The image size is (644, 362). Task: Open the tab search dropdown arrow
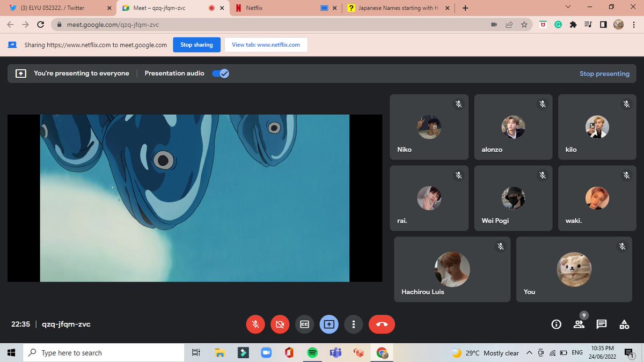click(x=568, y=7)
